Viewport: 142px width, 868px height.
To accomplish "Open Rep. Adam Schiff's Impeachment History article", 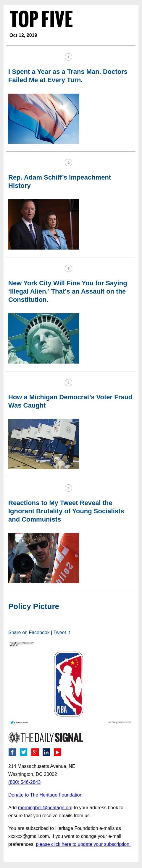I will 60,181.
